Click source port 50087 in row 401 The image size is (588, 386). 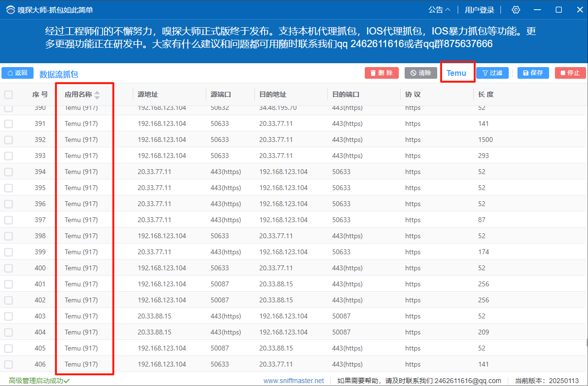220,284
